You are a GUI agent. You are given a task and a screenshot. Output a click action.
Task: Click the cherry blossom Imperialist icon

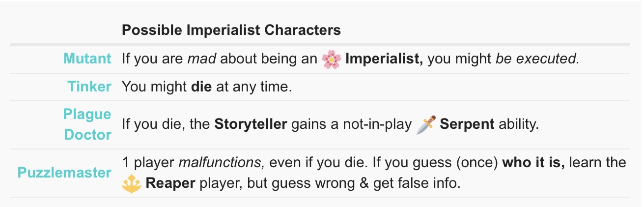331,59
